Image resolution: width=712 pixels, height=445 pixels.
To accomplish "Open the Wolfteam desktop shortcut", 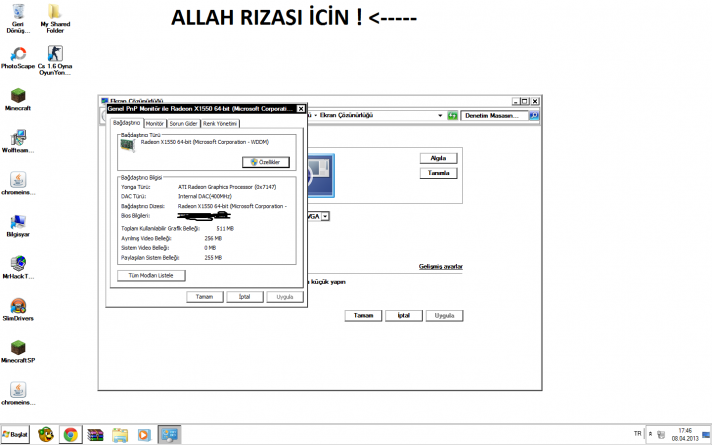I will pyautogui.click(x=18, y=141).
